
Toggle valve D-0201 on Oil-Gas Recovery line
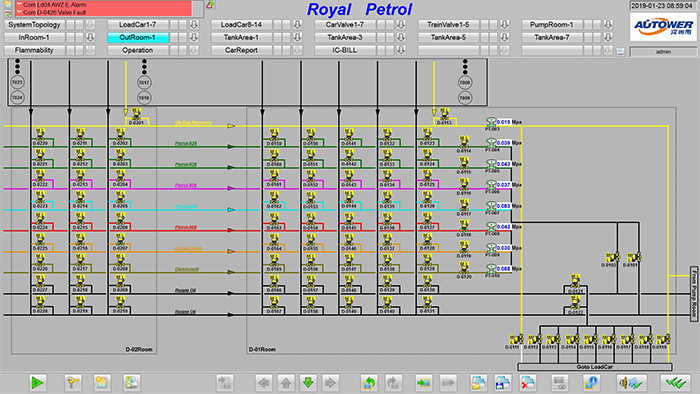point(136,113)
